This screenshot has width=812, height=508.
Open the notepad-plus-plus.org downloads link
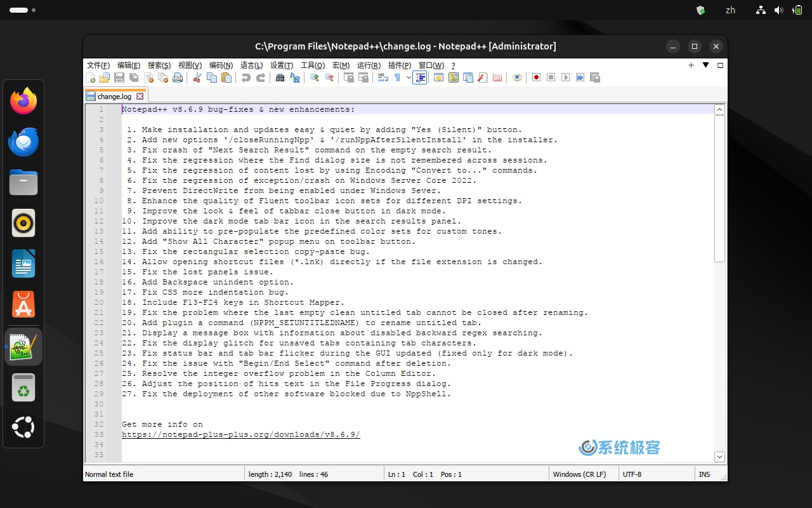pos(241,434)
